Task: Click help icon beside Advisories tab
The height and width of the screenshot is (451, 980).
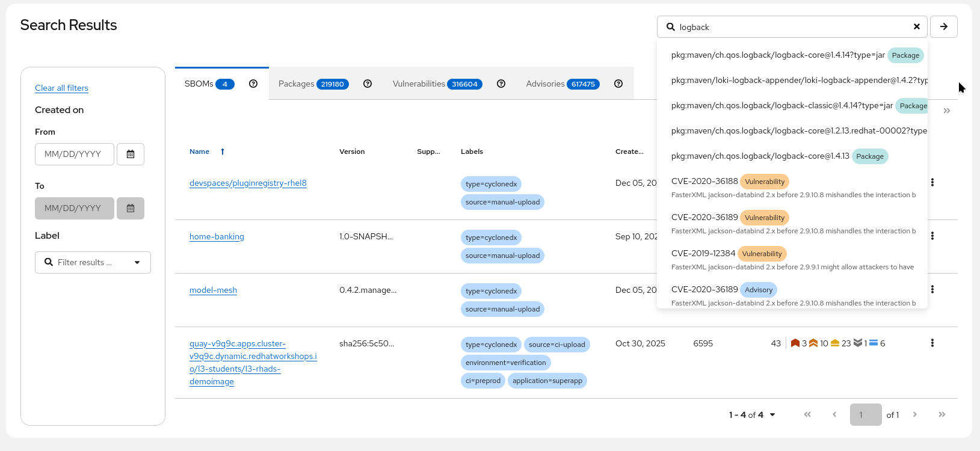Action: (x=618, y=84)
